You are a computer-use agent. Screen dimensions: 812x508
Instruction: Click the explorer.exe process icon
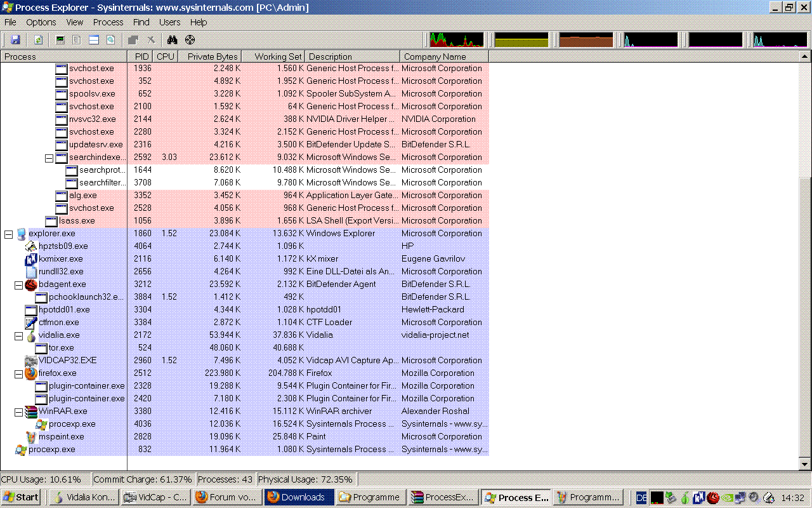(21, 234)
